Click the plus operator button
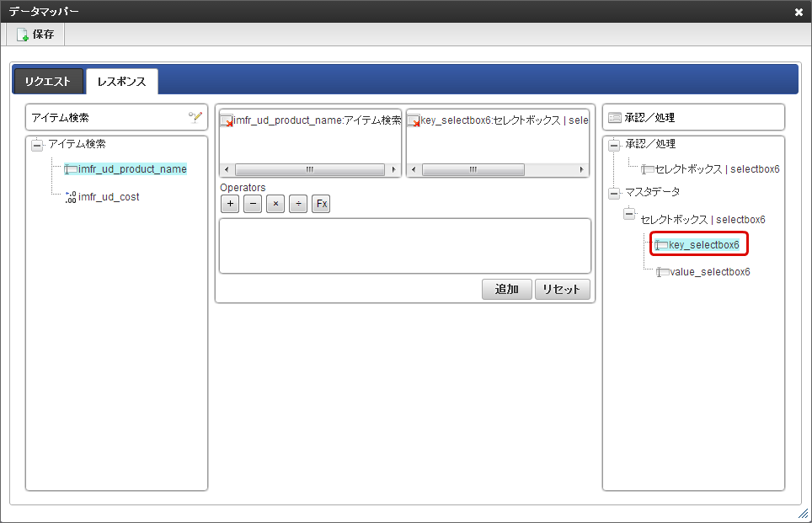This screenshot has height=523, width=812. [x=230, y=204]
